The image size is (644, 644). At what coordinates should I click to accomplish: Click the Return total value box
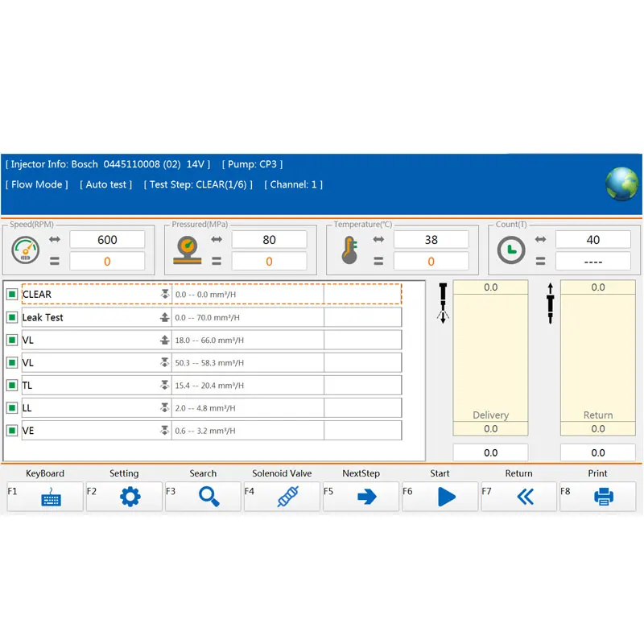click(597, 452)
